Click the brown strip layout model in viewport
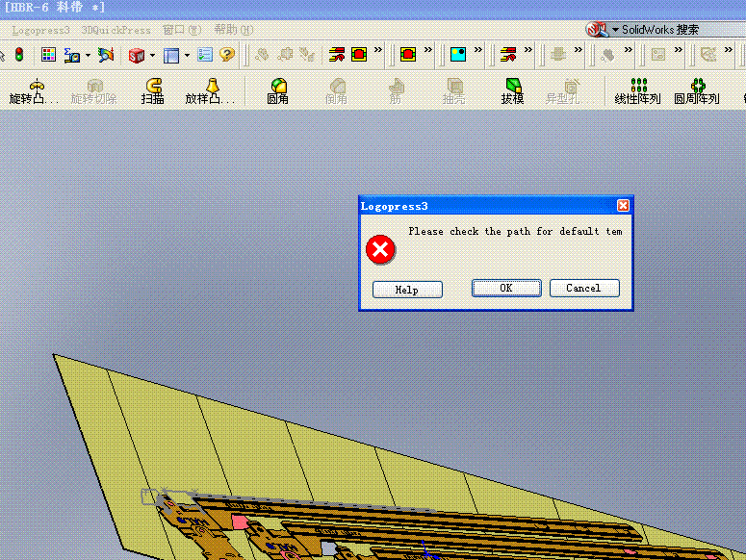 pos(404,527)
